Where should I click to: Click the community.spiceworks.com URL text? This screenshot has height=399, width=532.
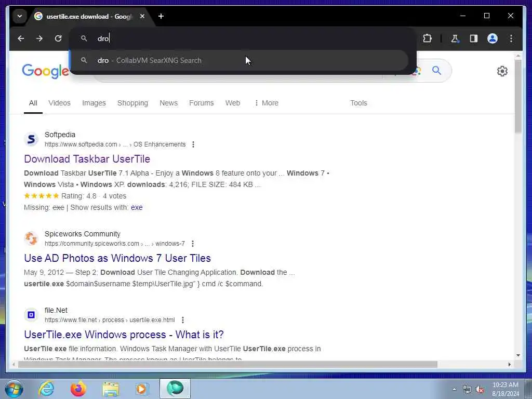115,244
